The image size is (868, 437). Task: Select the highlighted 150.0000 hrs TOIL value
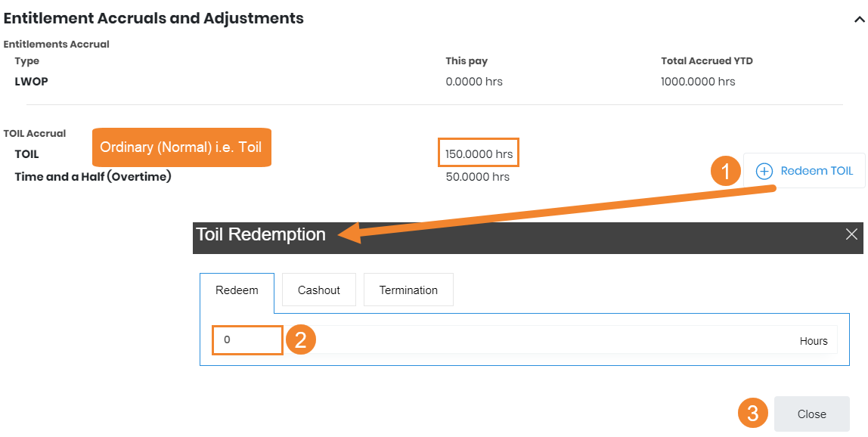[x=479, y=154]
